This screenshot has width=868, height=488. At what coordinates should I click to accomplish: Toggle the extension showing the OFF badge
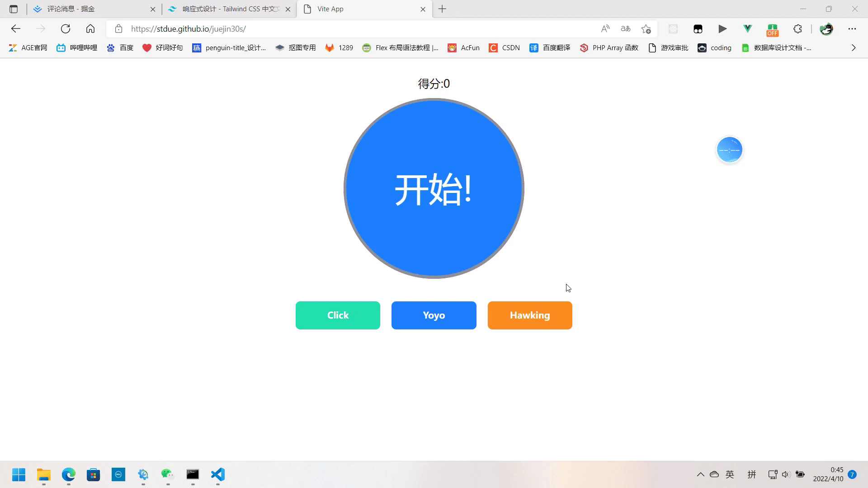(x=772, y=30)
